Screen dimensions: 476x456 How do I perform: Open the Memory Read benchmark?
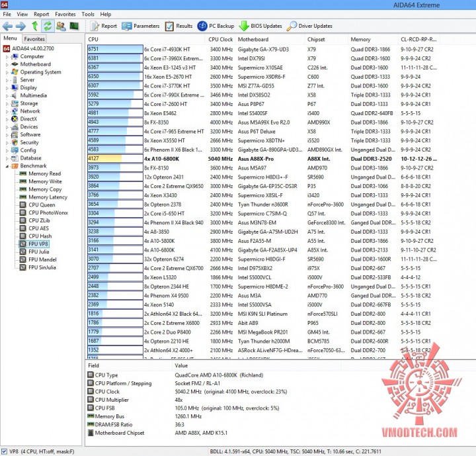pos(45,173)
